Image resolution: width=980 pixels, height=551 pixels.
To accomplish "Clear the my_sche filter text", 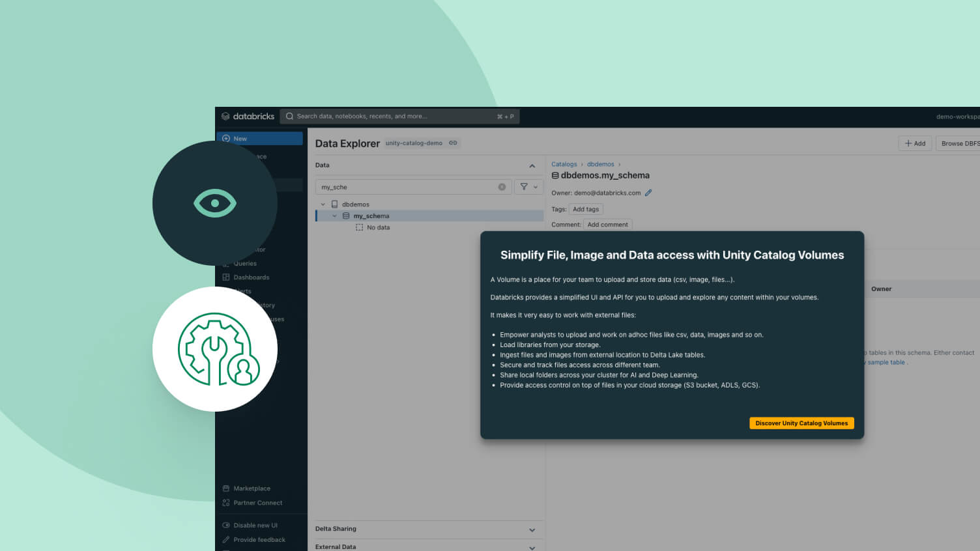I will (502, 187).
